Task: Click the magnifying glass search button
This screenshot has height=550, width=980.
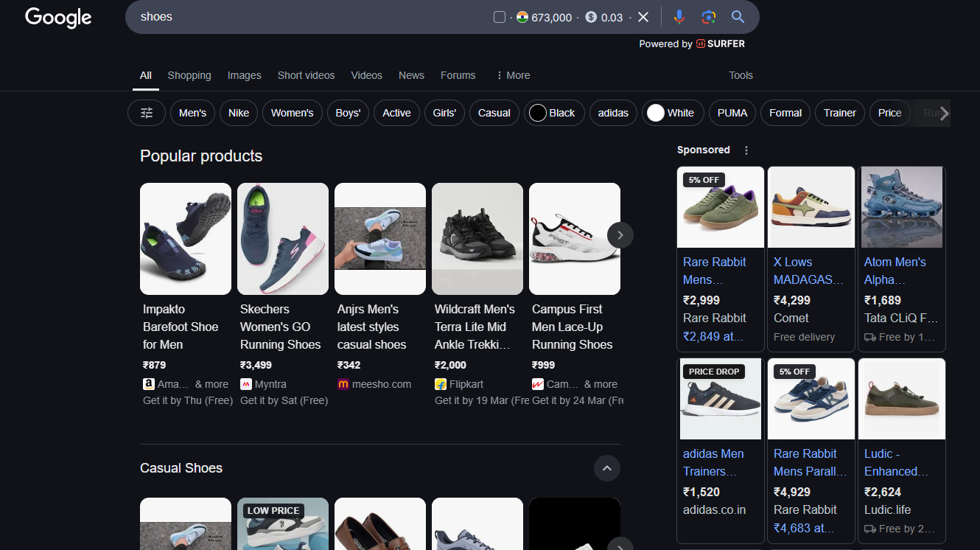Action: (x=738, y=17)
